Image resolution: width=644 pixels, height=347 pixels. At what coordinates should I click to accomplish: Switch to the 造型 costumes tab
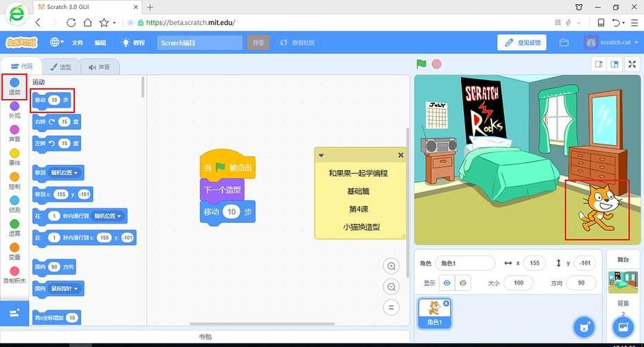(61, 67)
